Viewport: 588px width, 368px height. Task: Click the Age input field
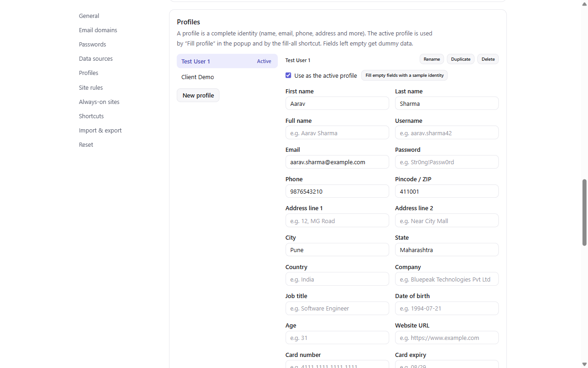[337, 338]
